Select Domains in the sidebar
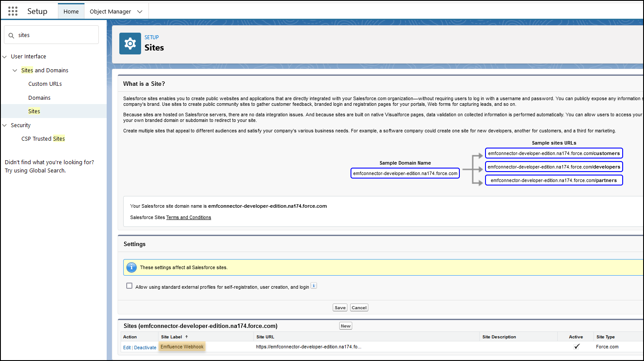644x361 pixels. tap(40, 98)
